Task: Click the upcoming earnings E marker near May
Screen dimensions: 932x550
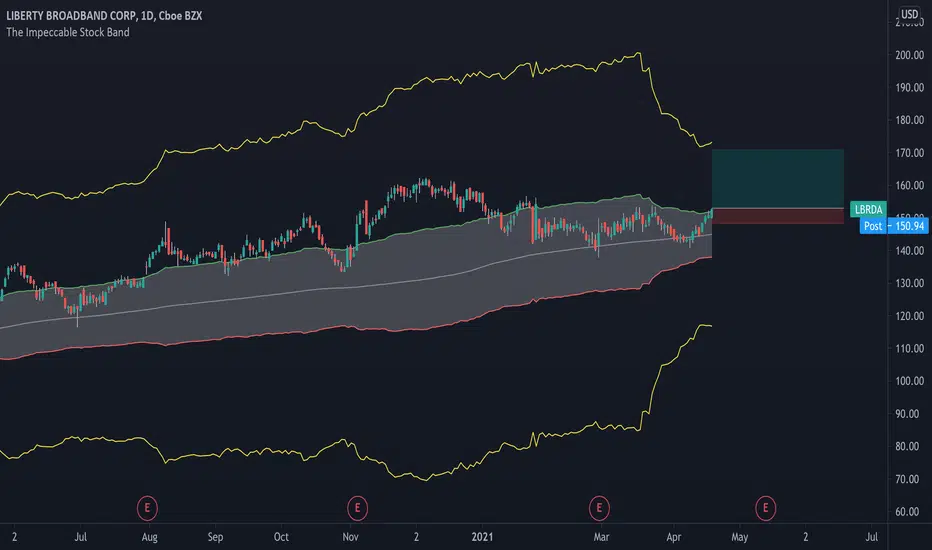Action: pos(765,508)
